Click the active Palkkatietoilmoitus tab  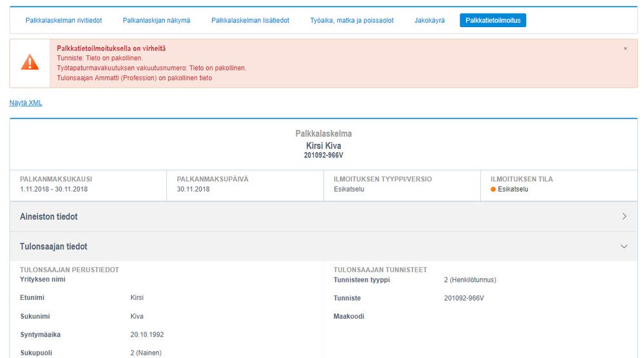click(x=493, y=20)
